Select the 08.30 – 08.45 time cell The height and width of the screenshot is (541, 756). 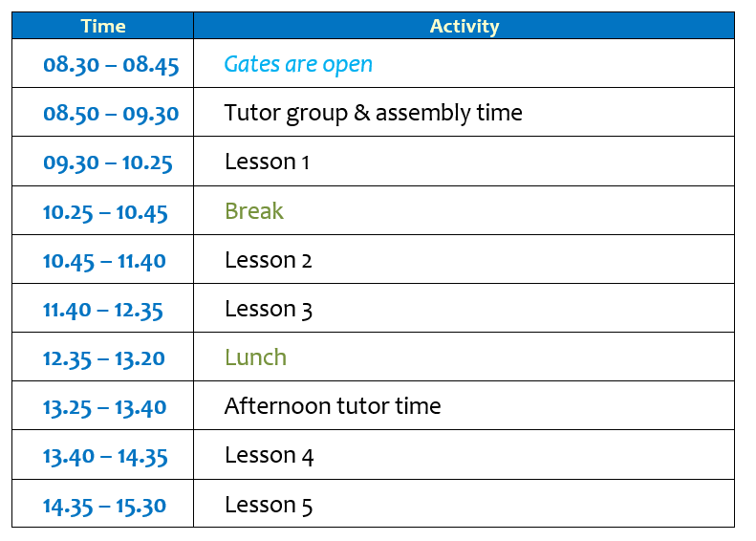coord(111,65)
